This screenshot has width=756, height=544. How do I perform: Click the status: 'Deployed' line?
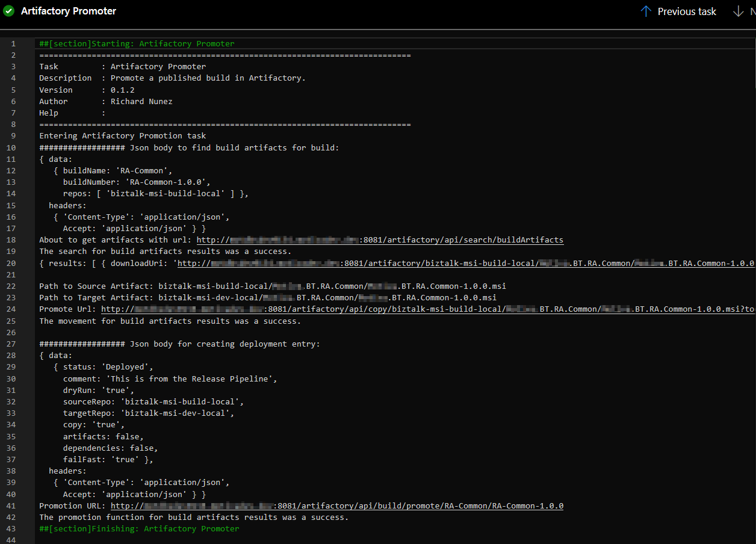tap(103, 367)
